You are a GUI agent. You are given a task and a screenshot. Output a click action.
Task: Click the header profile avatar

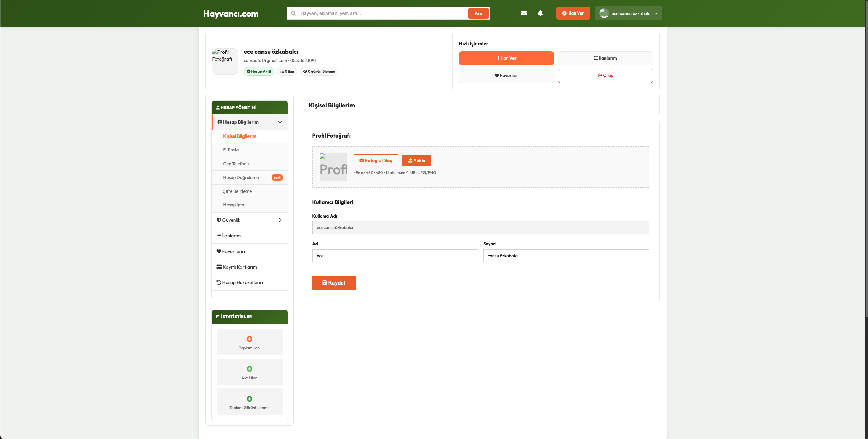click(603, 13)
